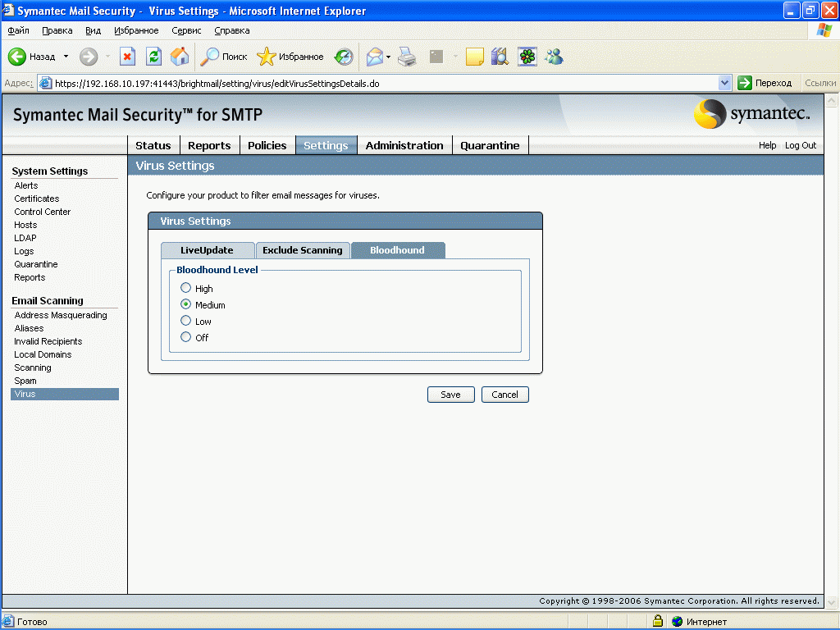Save the virus settings
This screenshot has width=840, height=630.
450,395
